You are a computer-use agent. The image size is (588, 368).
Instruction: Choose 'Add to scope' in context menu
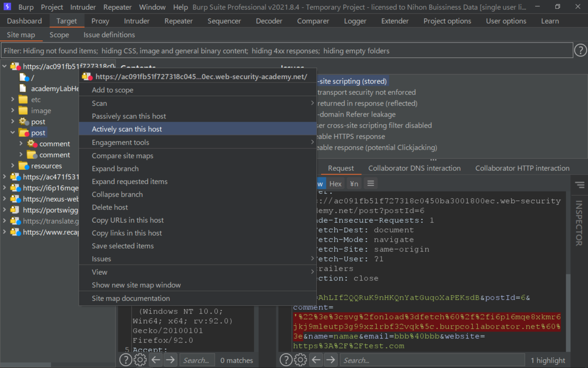198,90
